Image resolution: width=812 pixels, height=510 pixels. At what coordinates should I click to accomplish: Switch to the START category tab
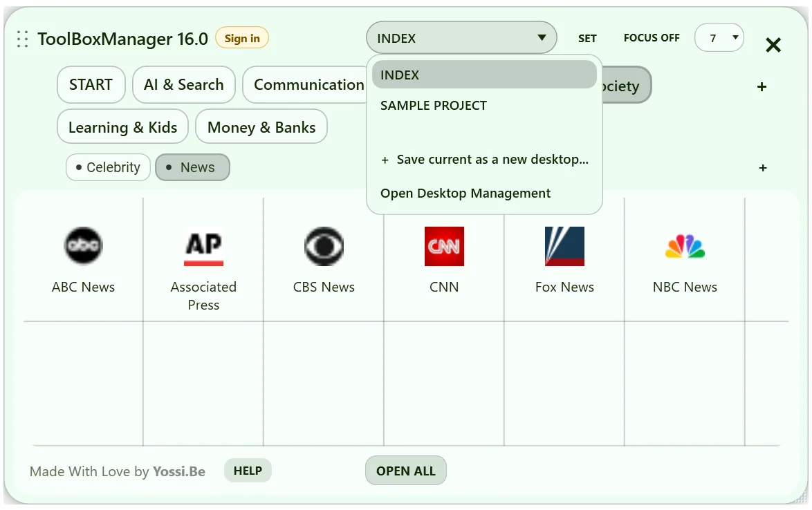(x=91, y=85)
